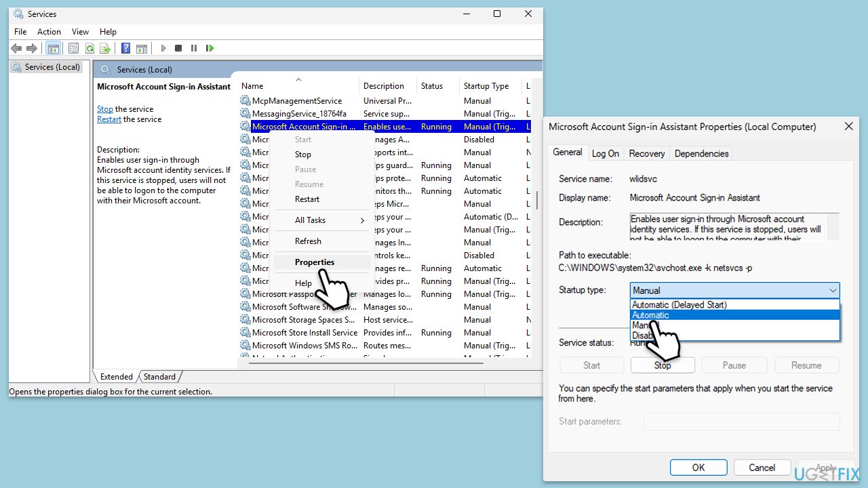Click the Show/Hide Console Tree icon
Screen dimensions: 868x488
(52, 48)
